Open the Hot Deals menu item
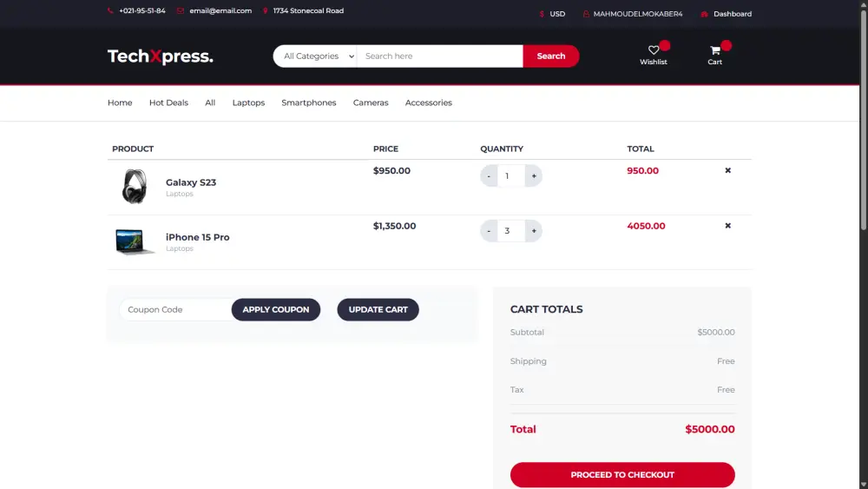Screen dimensions: 868x489 [168, 102]
